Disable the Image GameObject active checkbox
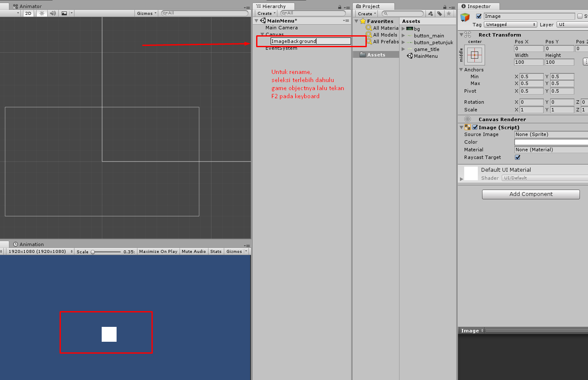Screen dimensions: 588x380 (479, 16)
